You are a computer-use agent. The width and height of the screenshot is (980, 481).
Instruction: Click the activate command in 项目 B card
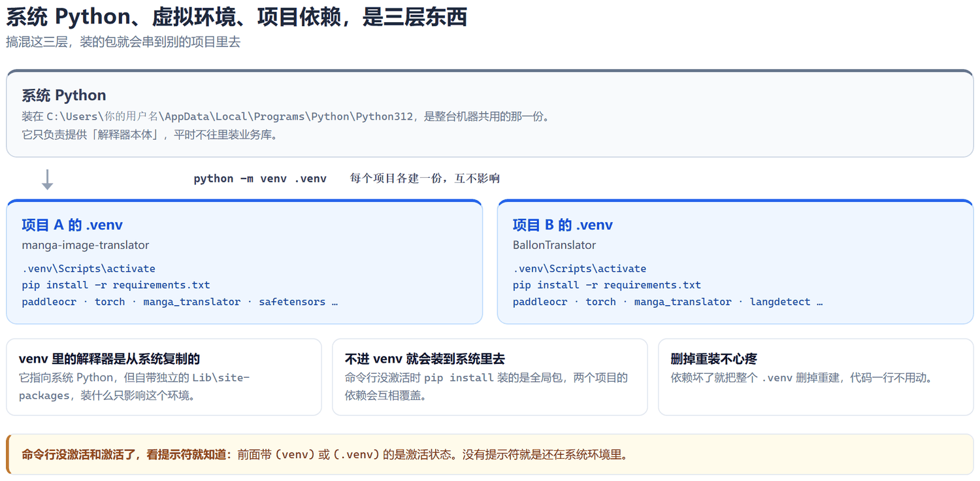tap(580, 269)
